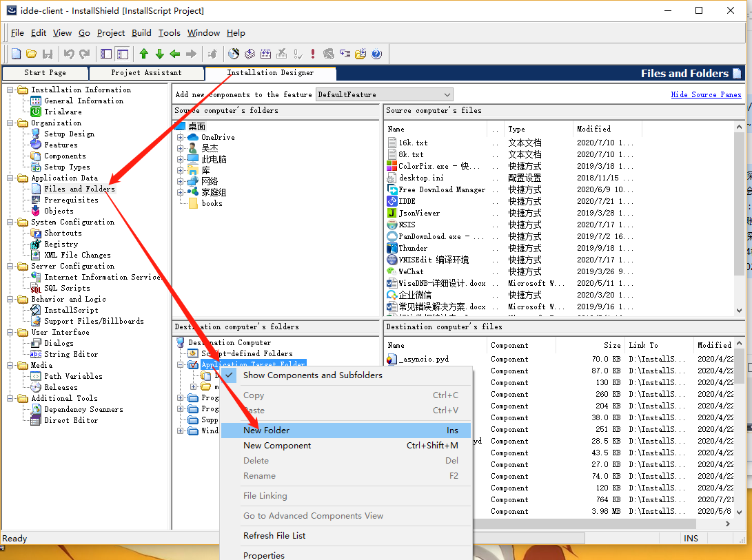Open the Direct Editor view
The image size is (752, 560).
point(71,420)
